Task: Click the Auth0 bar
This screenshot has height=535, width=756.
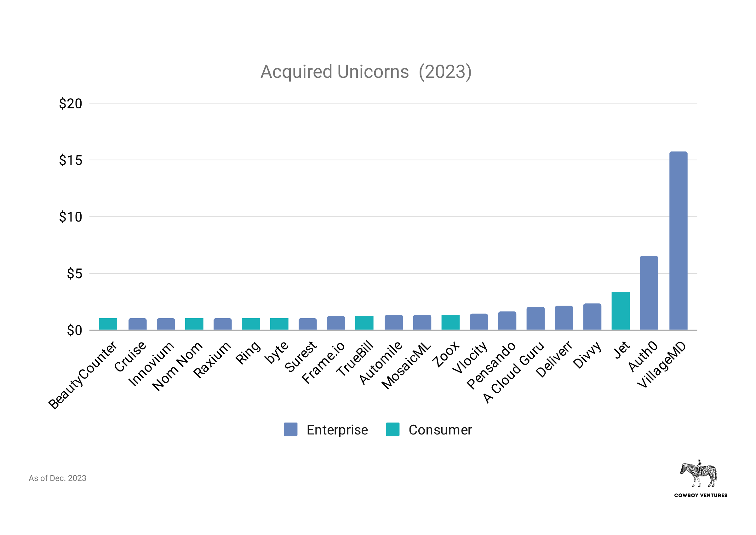Action: tap(649, 292)
